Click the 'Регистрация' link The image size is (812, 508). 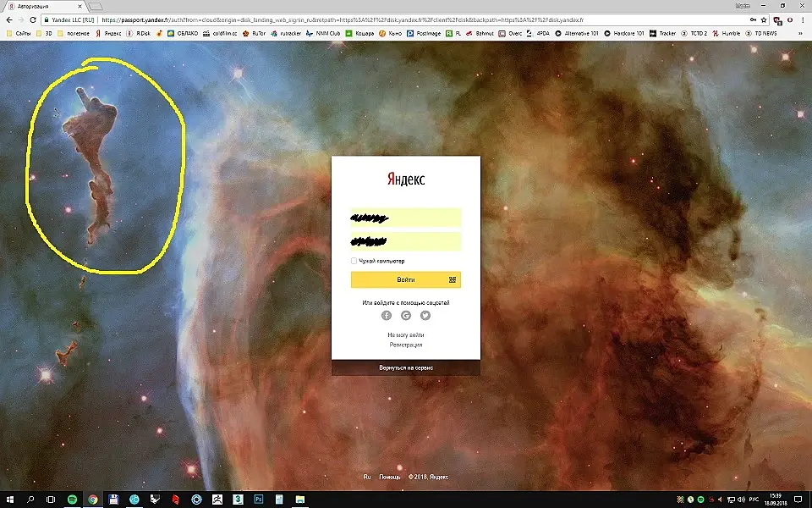click(x=406, y=345)
